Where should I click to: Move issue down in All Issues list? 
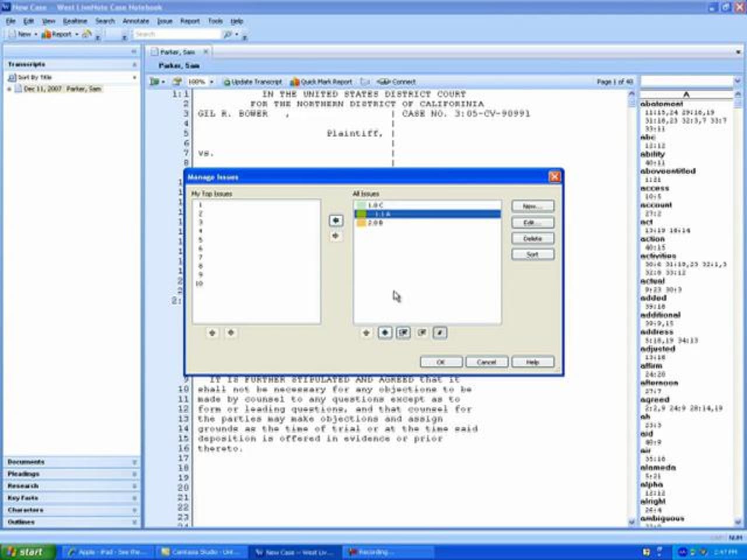click(385, 332)
